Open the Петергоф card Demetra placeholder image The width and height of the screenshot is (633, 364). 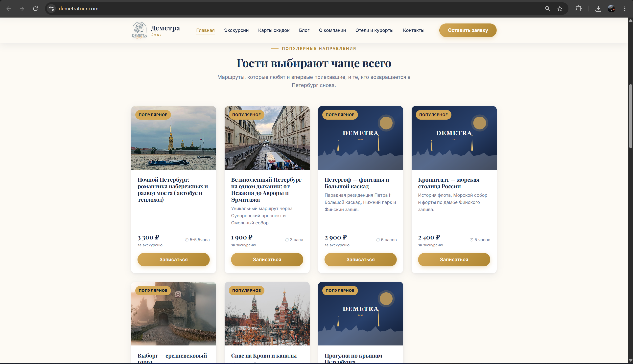tap(360, 138)
